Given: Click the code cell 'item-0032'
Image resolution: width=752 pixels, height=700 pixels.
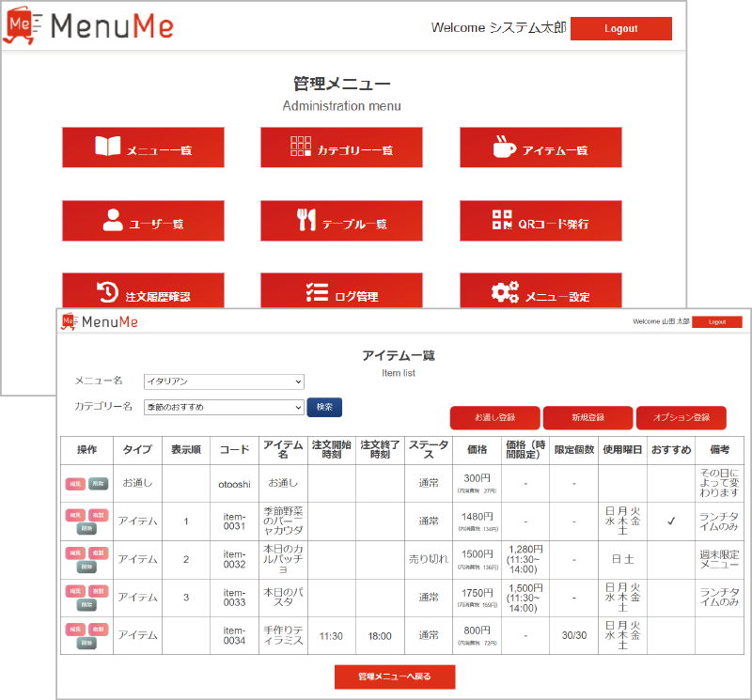Looking at the screenshot, I should 234,559.
